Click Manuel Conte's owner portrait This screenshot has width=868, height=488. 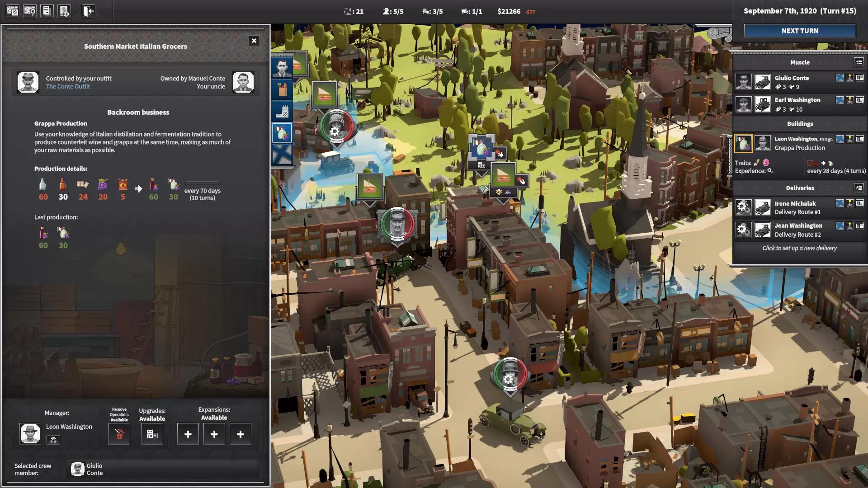click(243, 82)
